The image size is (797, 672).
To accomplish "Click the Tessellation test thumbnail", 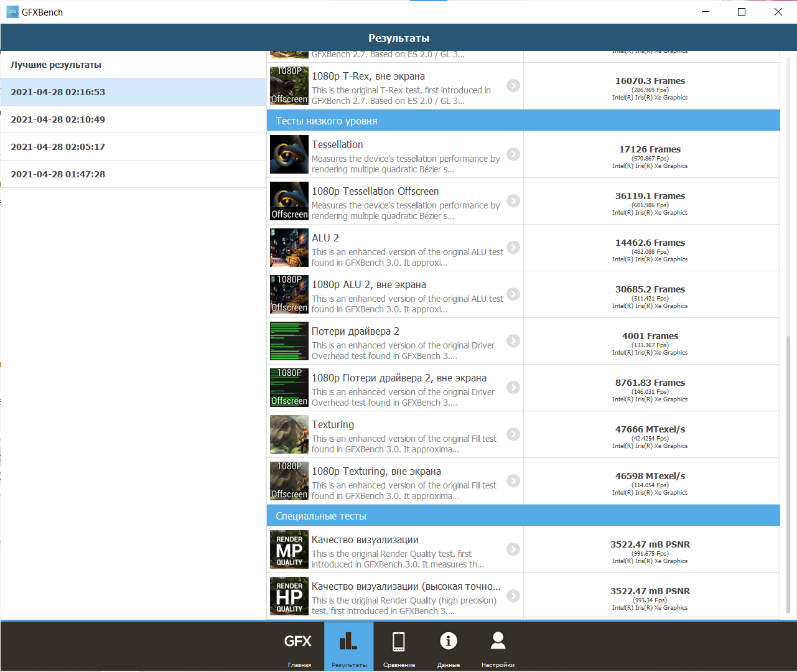I will point(289,154).
